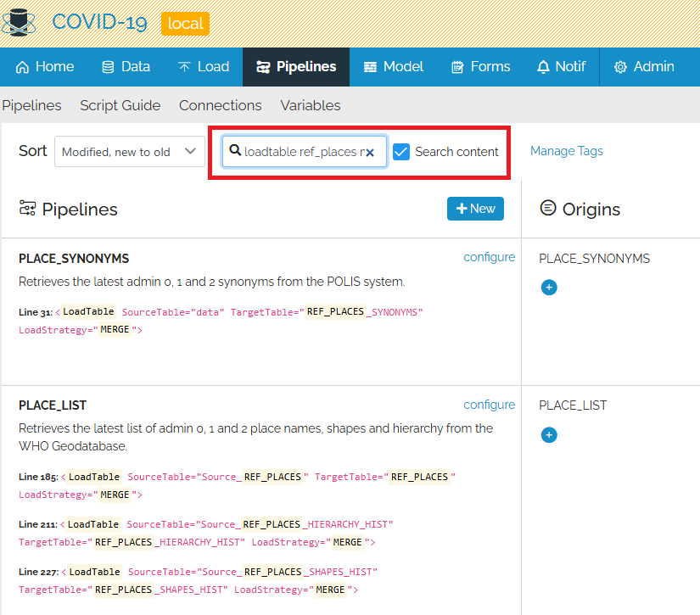The width and height of the screenshot is (700, 615).
Task: Focus the pipeline search input field
Action: click(x=305, y=152)
